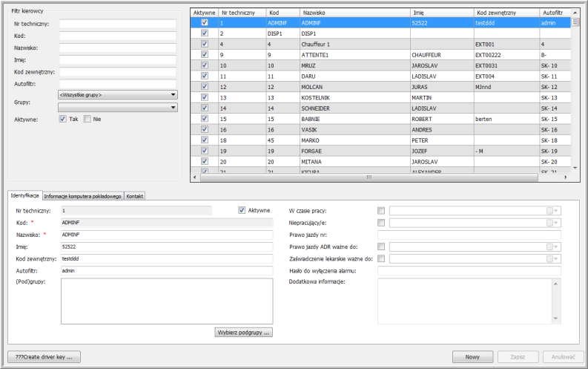Open the Kontakt tab
Screen dimensions: 588x369
[x=135, y=196]
